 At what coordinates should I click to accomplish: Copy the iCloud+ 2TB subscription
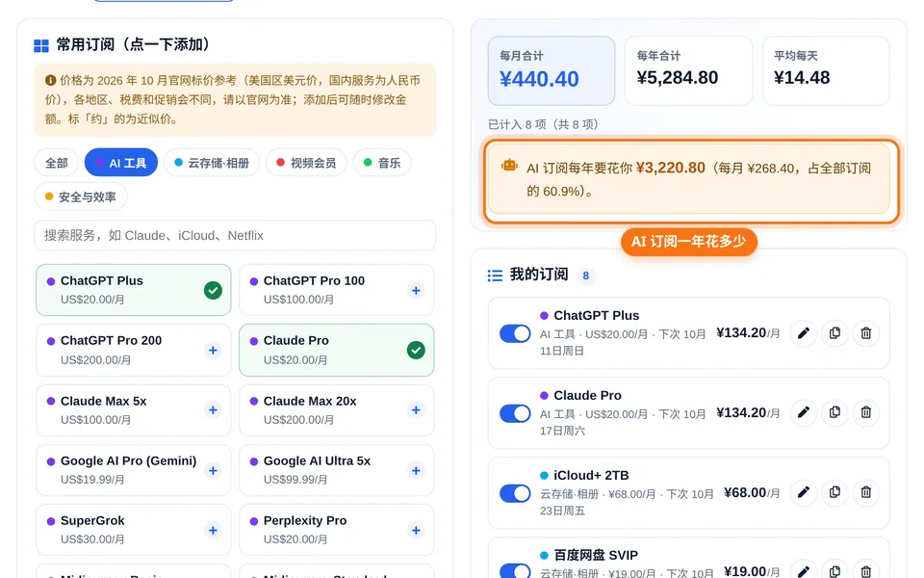coord(834,492)
